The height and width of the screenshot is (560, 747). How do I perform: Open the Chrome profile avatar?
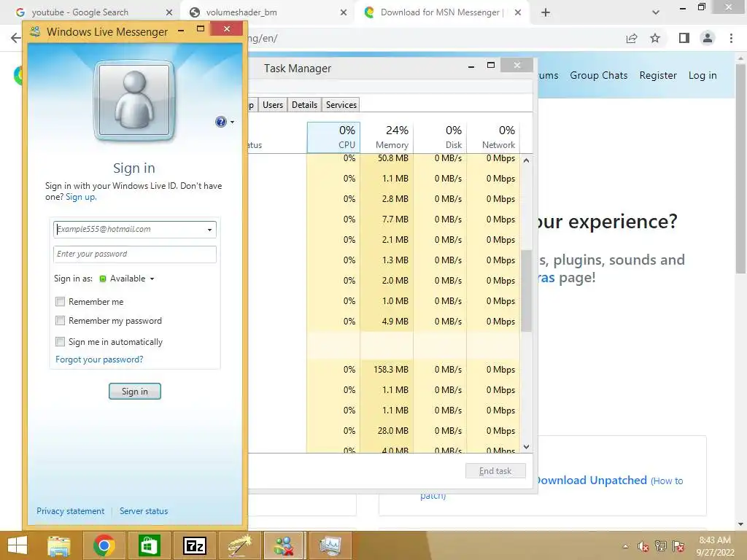(708, 38)
